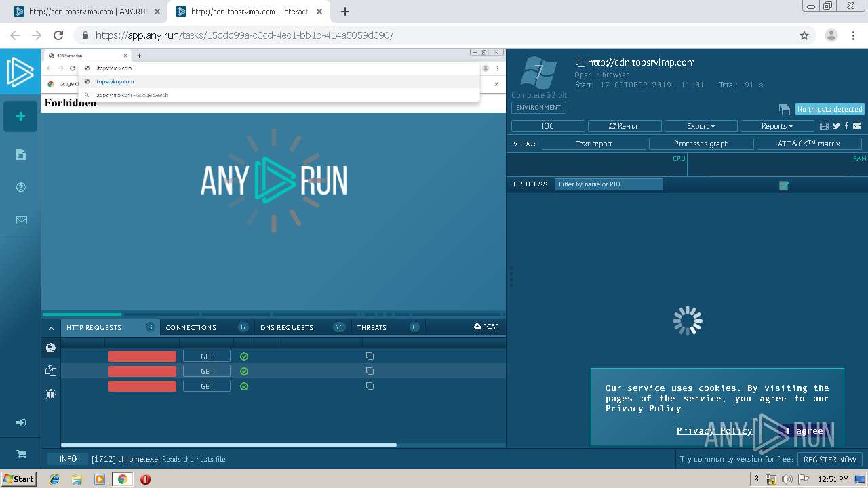868x488 pixels.
Task: Click status check of second GET request
Action: (x=244, y=371)
